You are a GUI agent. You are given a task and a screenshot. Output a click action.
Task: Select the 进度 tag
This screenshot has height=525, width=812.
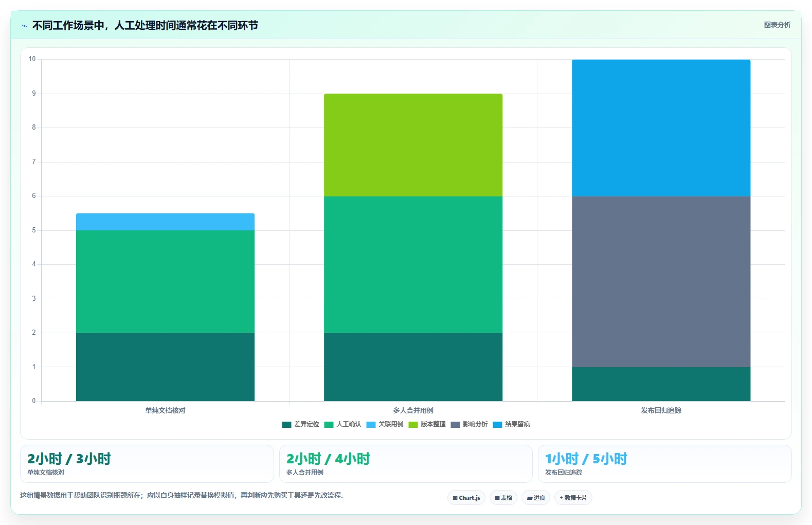[536, 498]
